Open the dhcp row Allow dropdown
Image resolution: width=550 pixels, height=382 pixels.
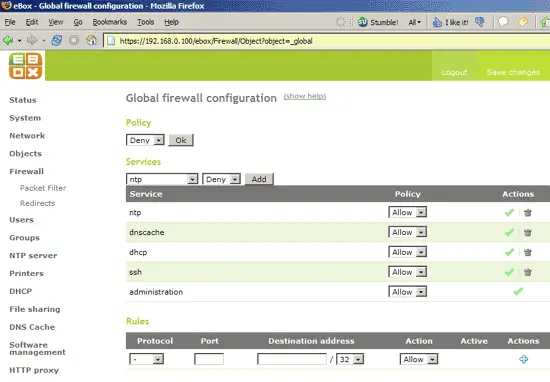(408, 252)
